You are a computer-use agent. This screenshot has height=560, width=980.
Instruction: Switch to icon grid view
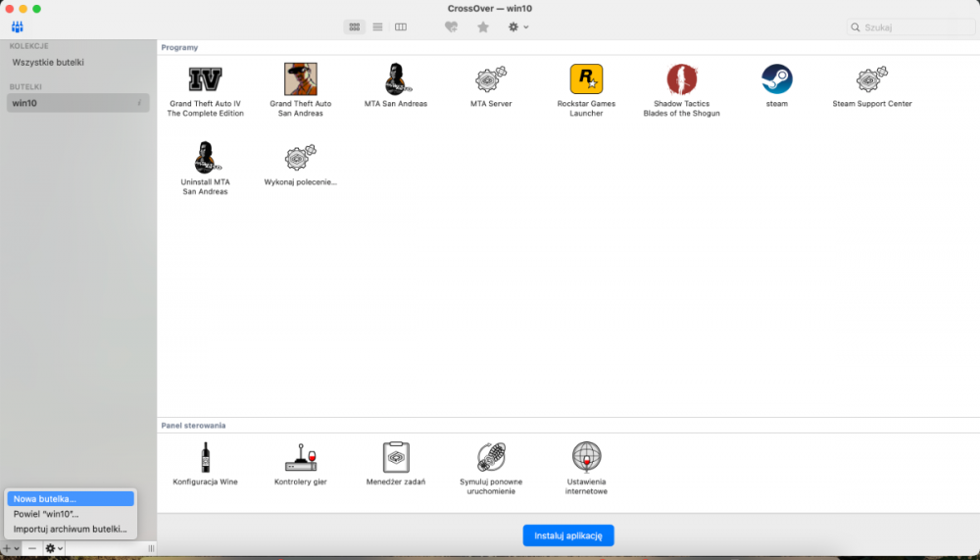355,26
